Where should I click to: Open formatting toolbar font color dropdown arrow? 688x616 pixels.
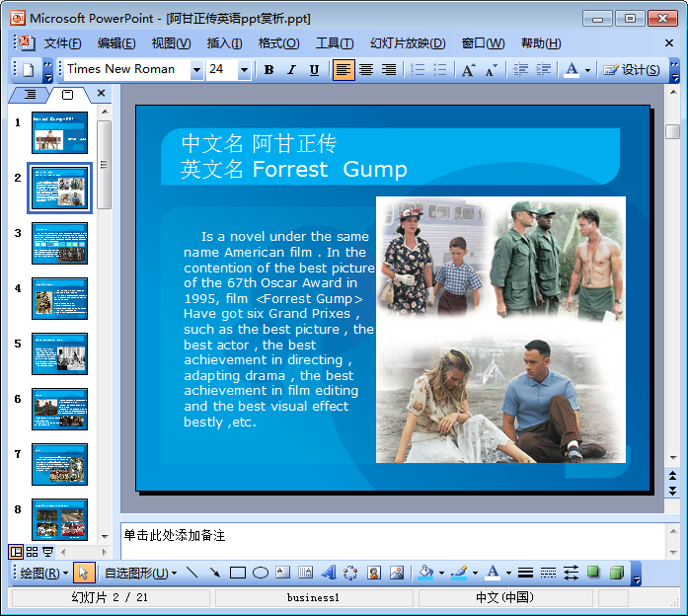pyautogui.click(x=587, y=70)
